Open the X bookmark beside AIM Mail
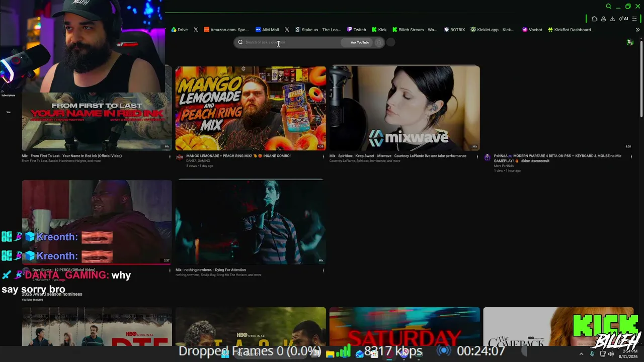Screen dimensions: 644x362 point(287,30)
